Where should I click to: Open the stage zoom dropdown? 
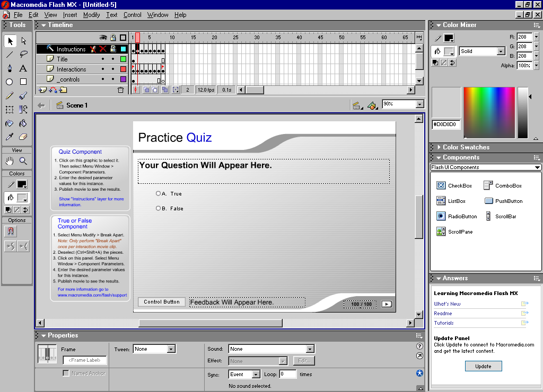click(x=420, y=104)
